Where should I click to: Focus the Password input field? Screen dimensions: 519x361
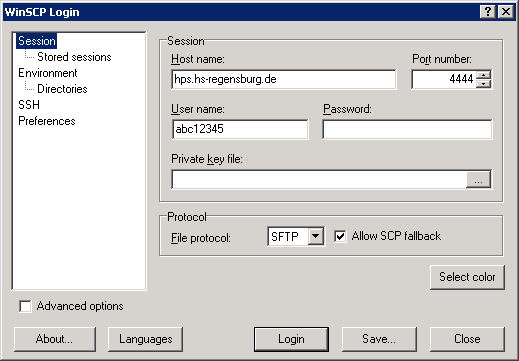tap(407, 129)
